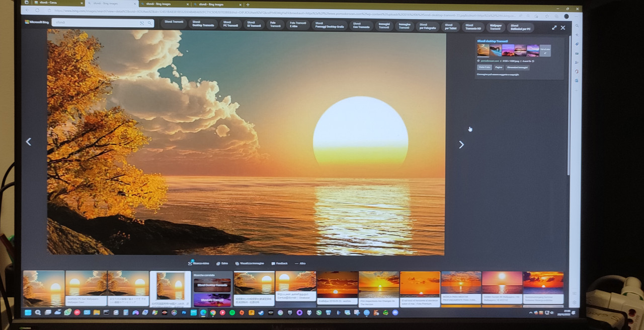The width and height of the screenshot is (644, 330).
Task: Click the Edge sidebar shopping tag icon
Action: coord(577,44)
